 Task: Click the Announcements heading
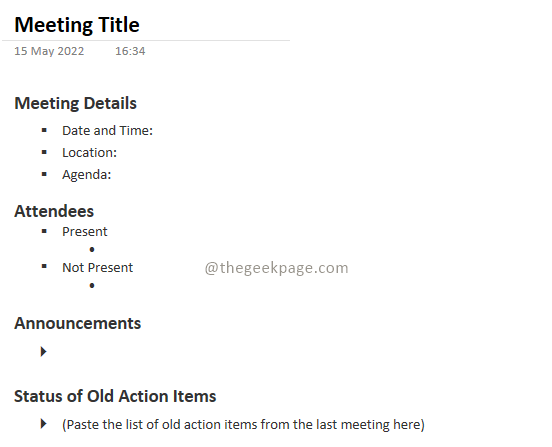pyautogui.click(x=77, y=323)
